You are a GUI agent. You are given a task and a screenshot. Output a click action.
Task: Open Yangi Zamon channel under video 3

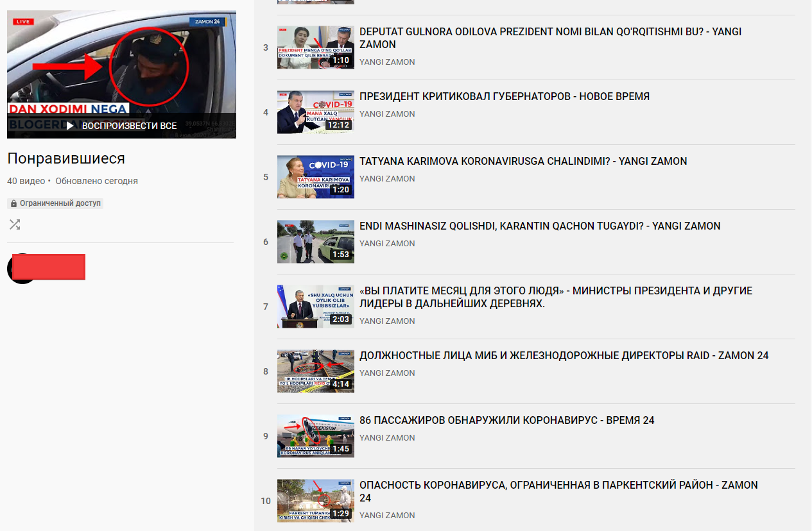click(387, 62)
